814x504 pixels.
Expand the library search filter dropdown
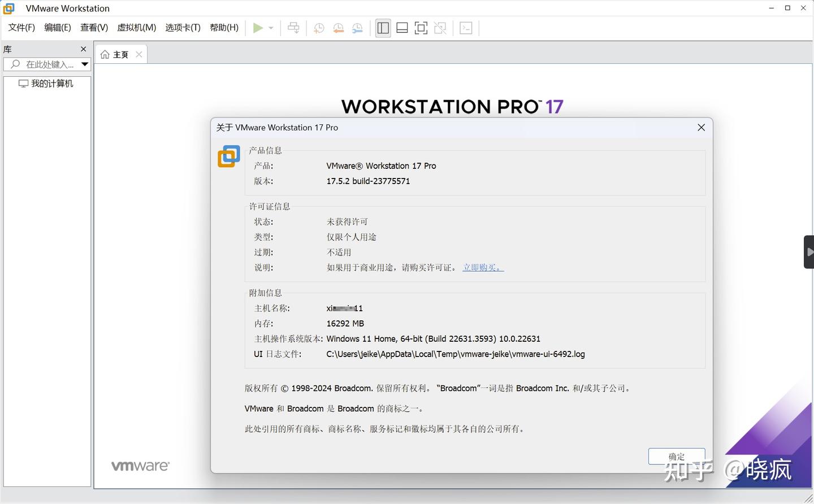[84, 64]
